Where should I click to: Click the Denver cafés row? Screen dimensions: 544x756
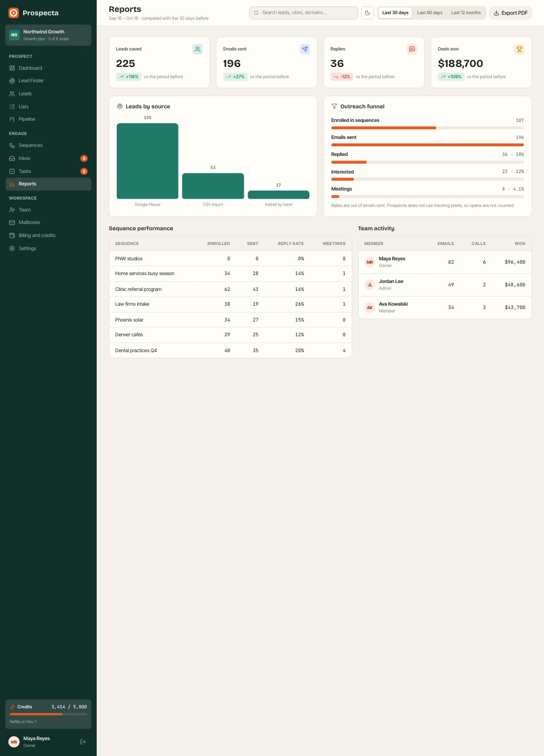(230, 335)
